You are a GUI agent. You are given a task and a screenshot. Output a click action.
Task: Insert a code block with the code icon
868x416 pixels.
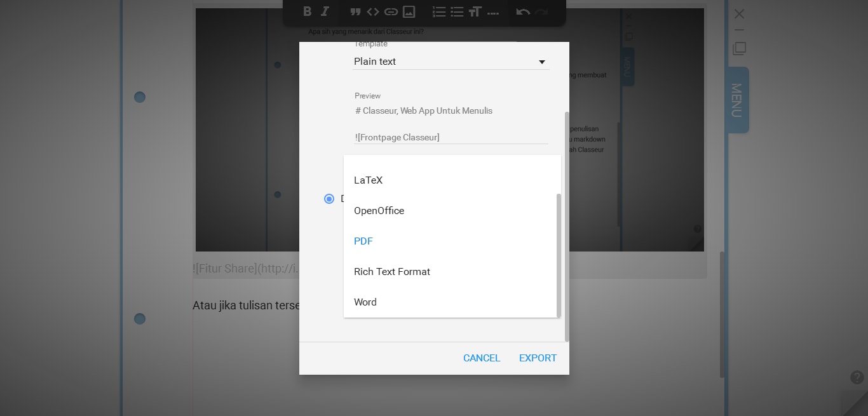[373, 11]
